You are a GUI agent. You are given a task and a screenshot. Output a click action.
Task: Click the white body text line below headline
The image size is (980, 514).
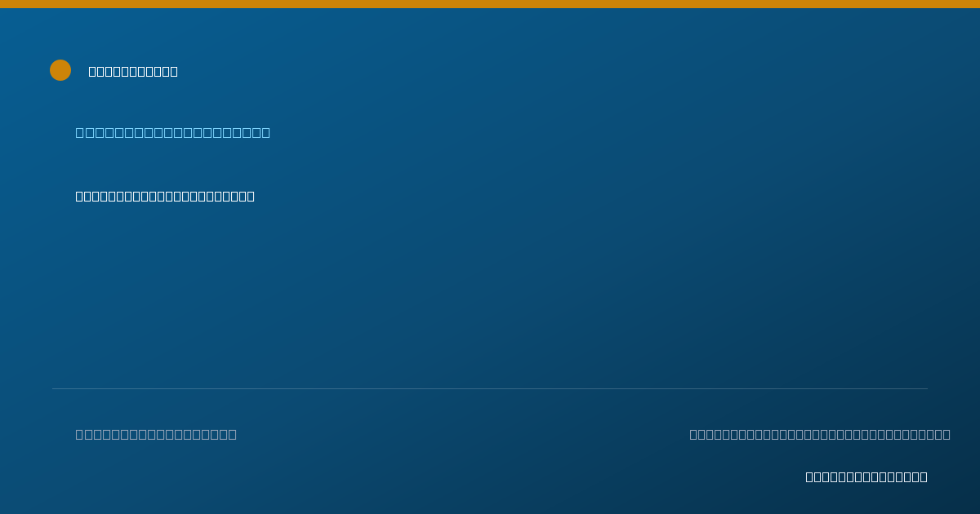click(165, 196)
